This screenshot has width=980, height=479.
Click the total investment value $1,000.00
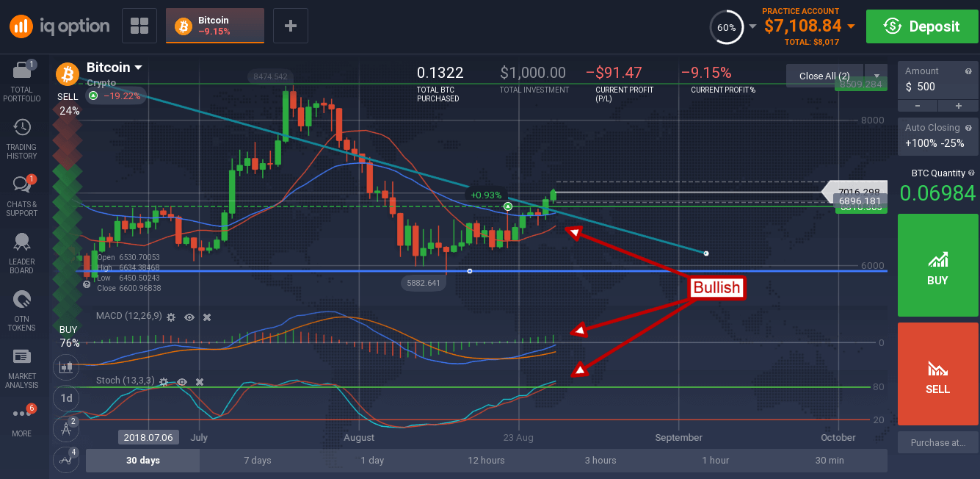pos(533,73)
